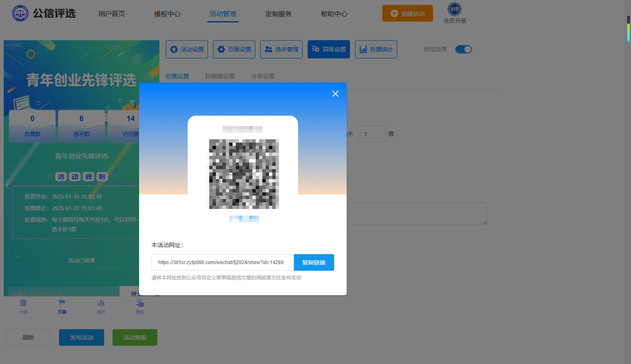
Task: Click the 投票开始 date line
Action: pos(63,197)
